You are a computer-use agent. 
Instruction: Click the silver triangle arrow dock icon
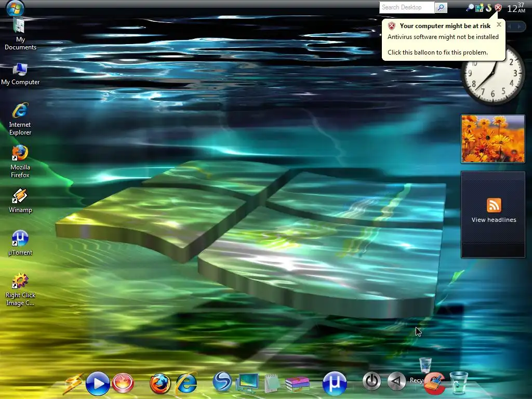396,381
